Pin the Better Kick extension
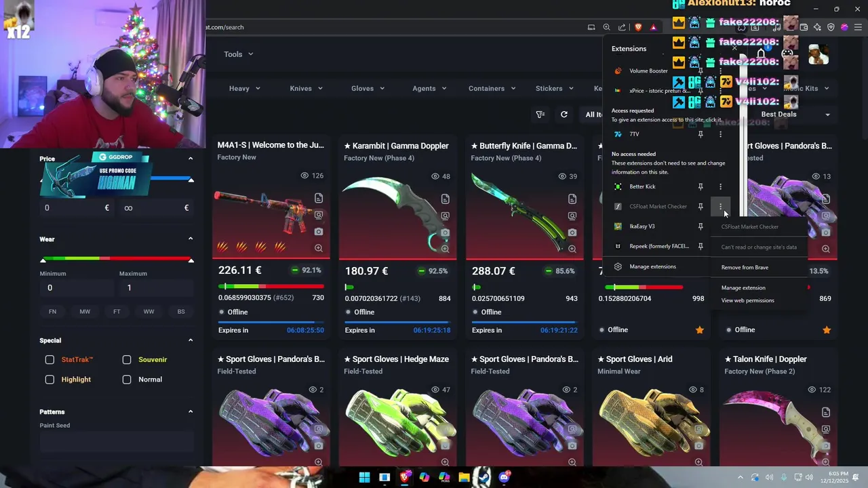 point(701,186)
